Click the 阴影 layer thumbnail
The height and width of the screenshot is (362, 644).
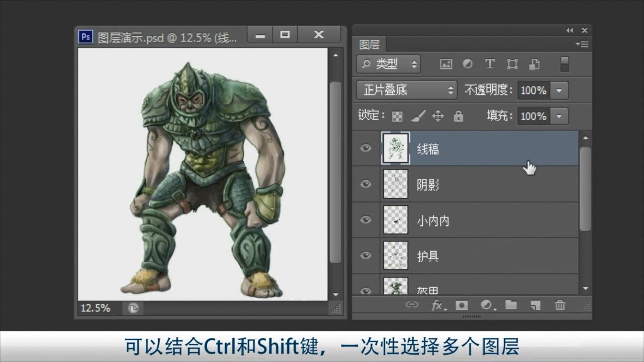coord(395,184)
